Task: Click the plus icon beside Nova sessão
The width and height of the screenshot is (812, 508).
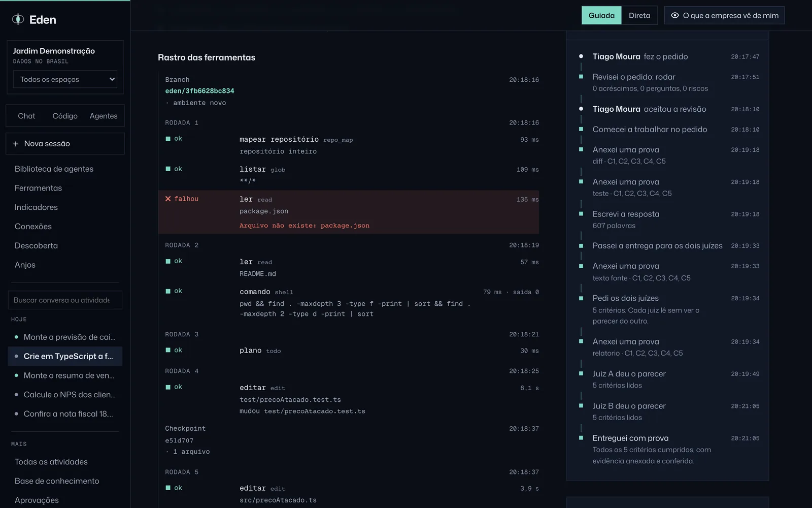Action: coord(16,144)
